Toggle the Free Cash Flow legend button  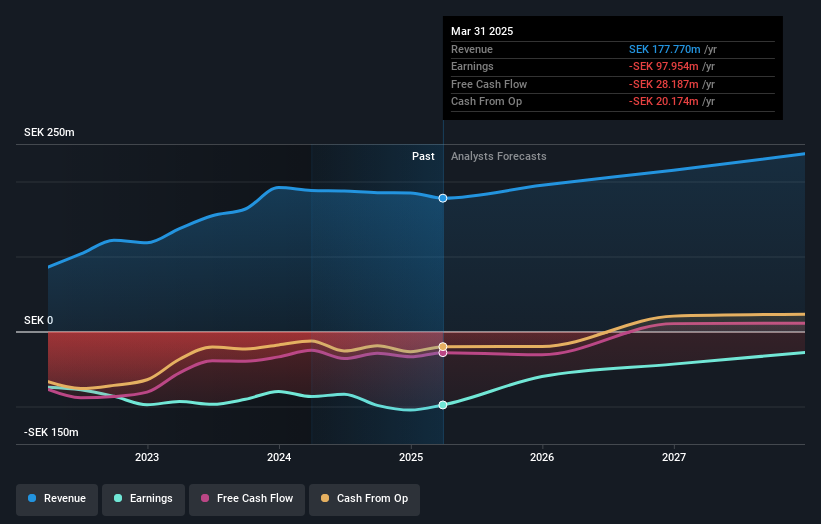click(x=247, y=499)
